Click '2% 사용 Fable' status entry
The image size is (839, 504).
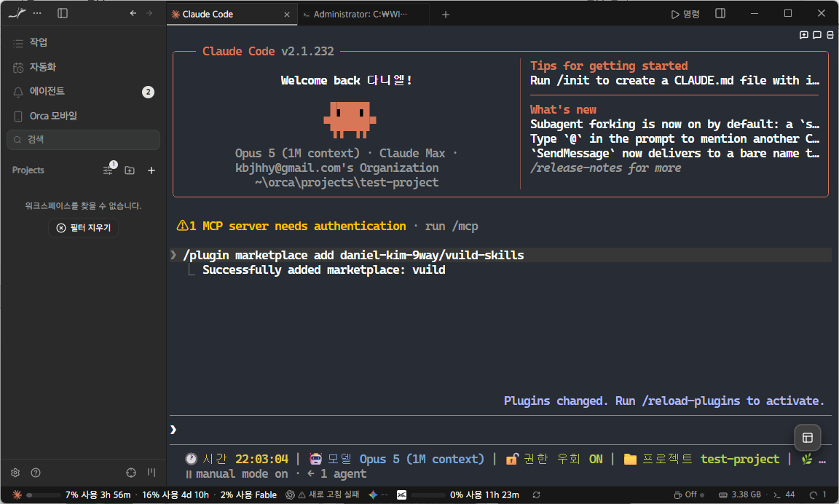point(248,495)
